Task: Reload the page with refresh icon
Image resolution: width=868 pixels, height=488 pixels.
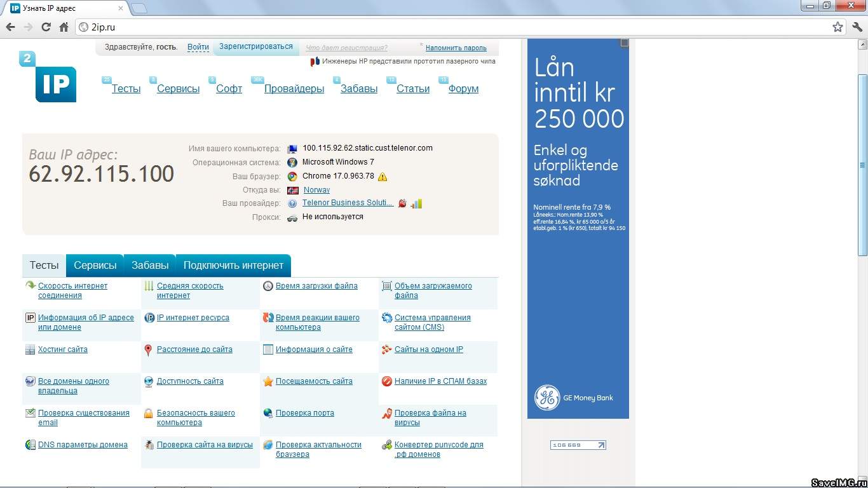Action: pyautogui.click(x=46, y=27)
